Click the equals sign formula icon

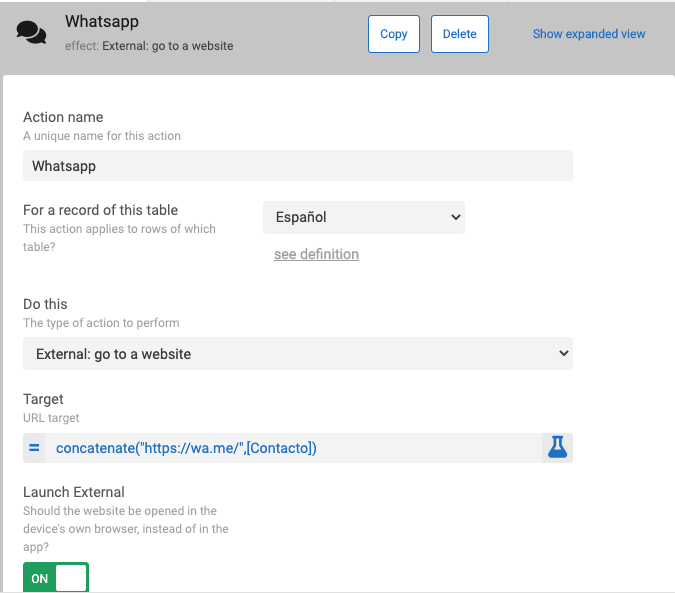pos(34,448)
